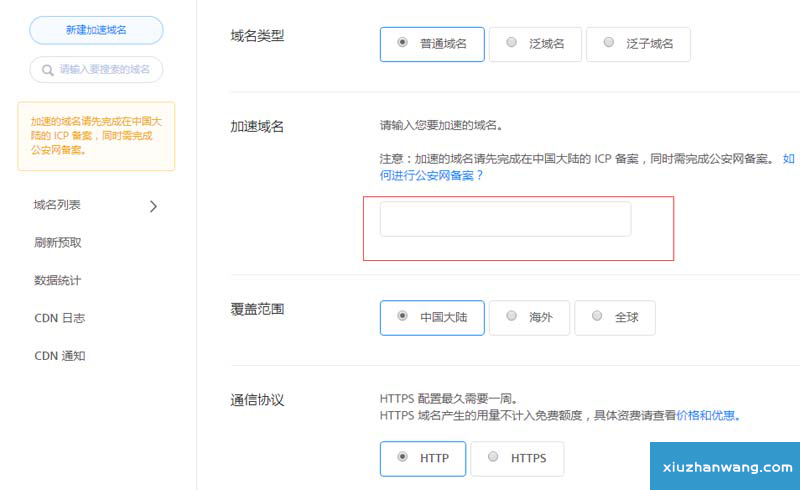Click the search magnifier icon
The width and height of the screenshot is (800, 490).
[x=47, y=70]
